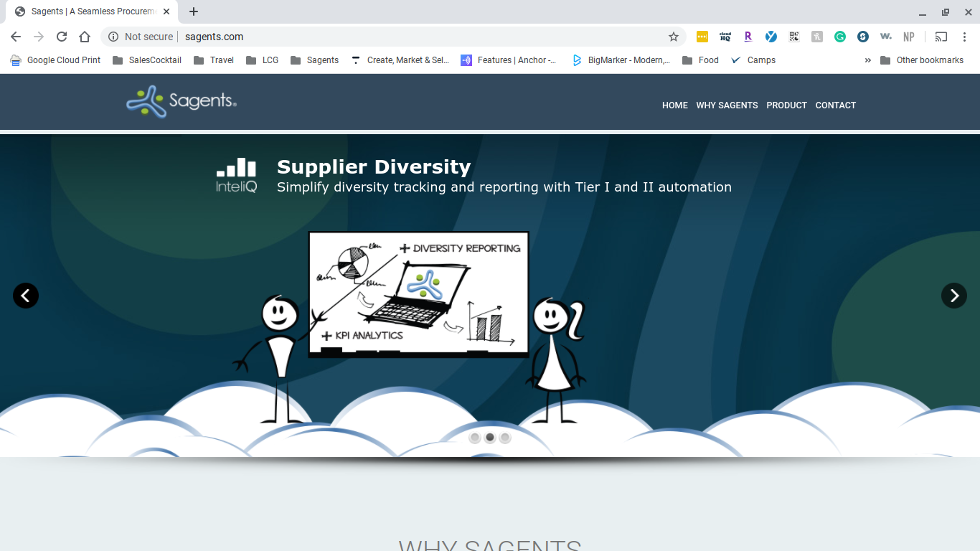Select the first carousel dot
The image size is (980, 551).
[474, 438]
